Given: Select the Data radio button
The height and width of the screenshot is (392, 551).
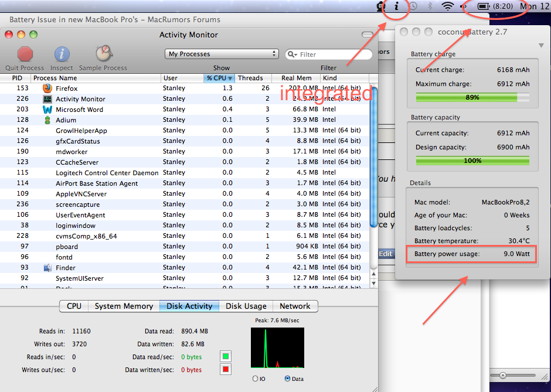Looking at the screenshot, I should (x=287, y=379).
